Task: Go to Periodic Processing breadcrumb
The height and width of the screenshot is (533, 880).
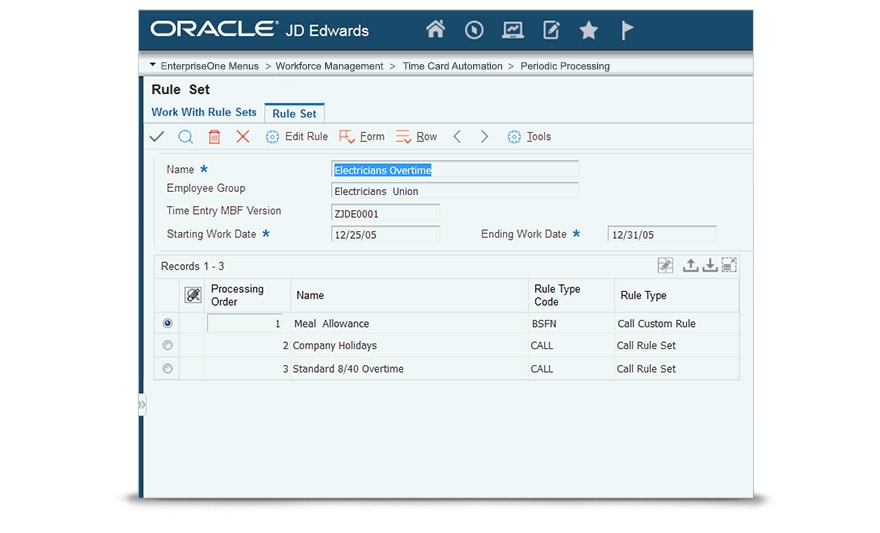Action: (x=565, y=66)
